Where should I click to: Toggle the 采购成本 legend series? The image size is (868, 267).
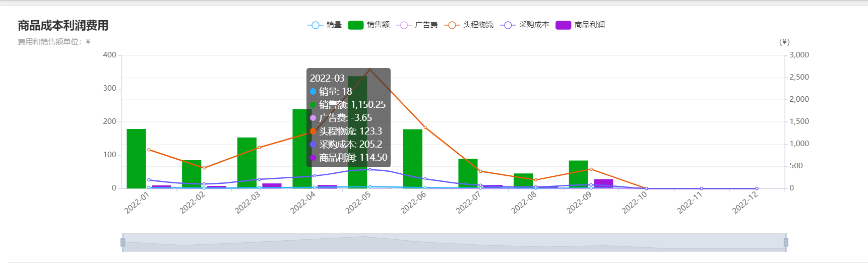525,25
